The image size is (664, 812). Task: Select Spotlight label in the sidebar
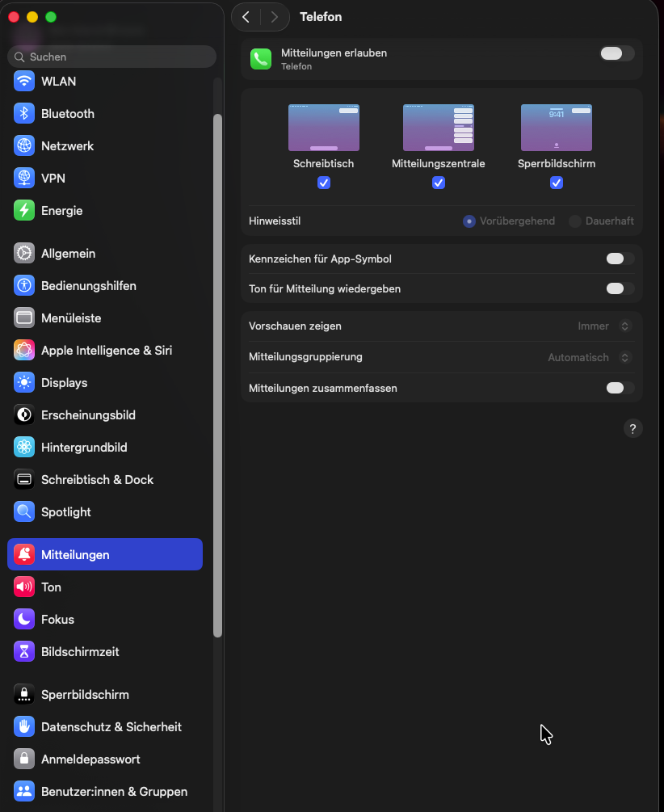coord(65,512)
